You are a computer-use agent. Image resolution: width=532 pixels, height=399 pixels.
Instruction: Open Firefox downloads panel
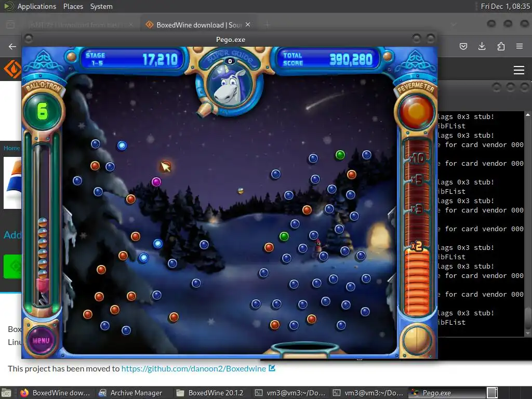click(x=482, y=46)
